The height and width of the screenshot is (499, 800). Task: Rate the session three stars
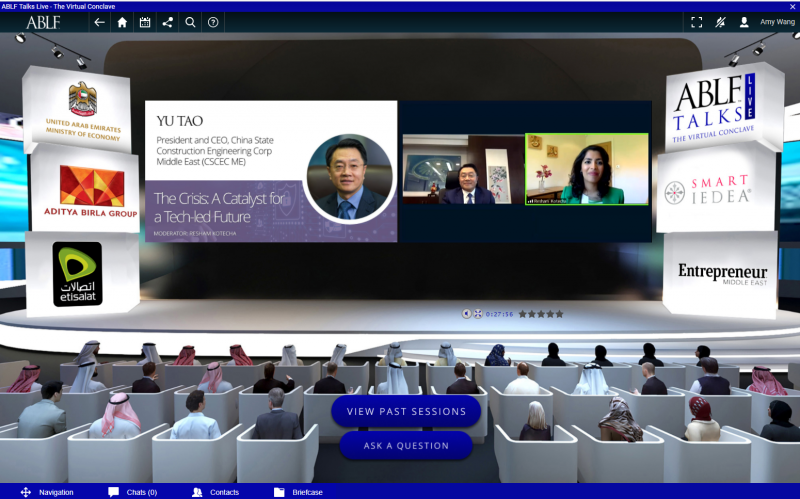pyautogui.click(x=541, y=314)
